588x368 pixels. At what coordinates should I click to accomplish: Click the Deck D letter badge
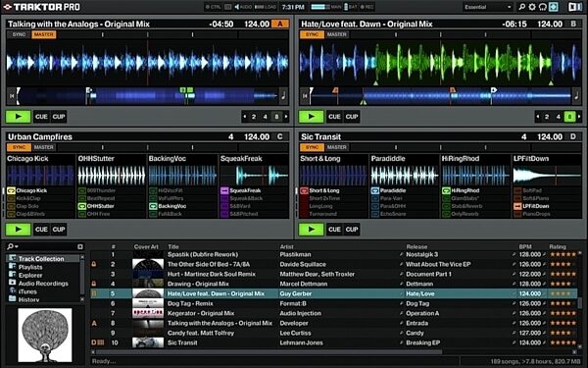(573, 136)
